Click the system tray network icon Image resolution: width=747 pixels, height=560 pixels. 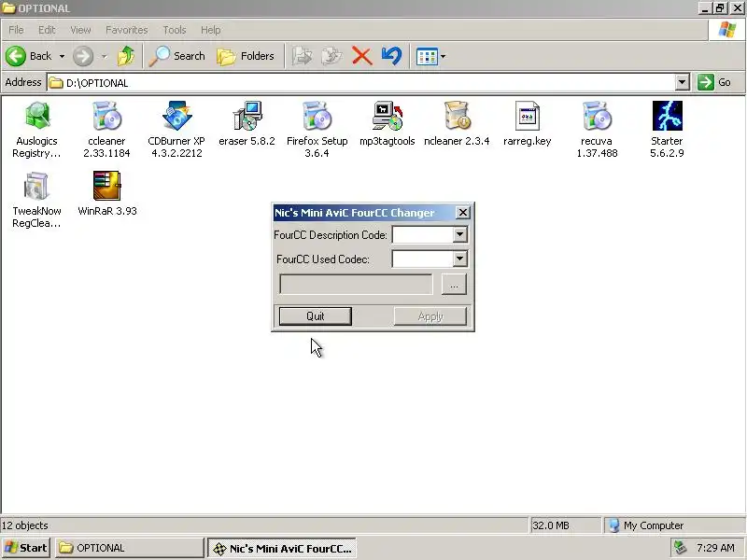(x=680, y=548)
